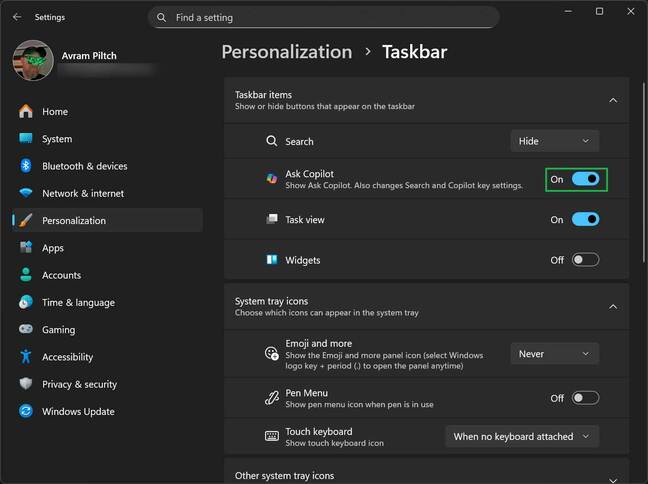Open Gaming settings
This screenshot has width=648, height=484.
107,329
